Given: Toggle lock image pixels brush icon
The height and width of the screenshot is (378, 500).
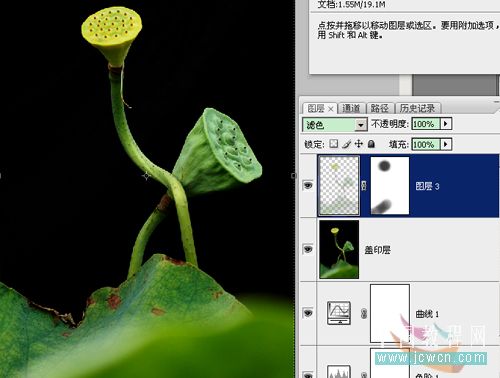Looking at the screenshot, I should pyautogui.click(x=347, y=144).
